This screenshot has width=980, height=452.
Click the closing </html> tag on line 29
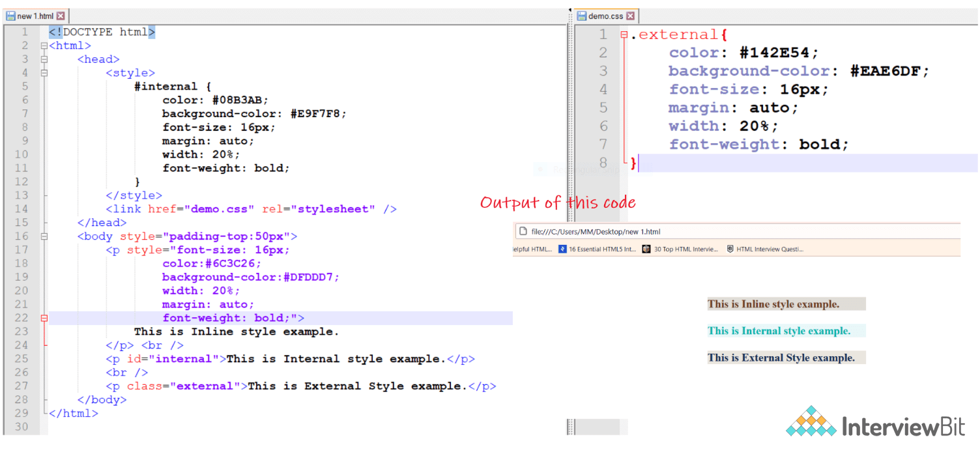pos(74,414)
